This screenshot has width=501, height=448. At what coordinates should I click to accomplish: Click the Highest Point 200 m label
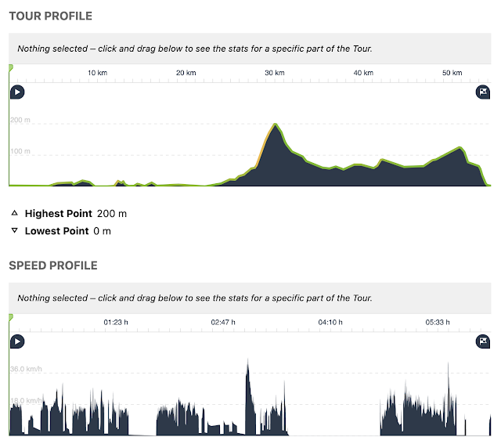tap(76, 213)
